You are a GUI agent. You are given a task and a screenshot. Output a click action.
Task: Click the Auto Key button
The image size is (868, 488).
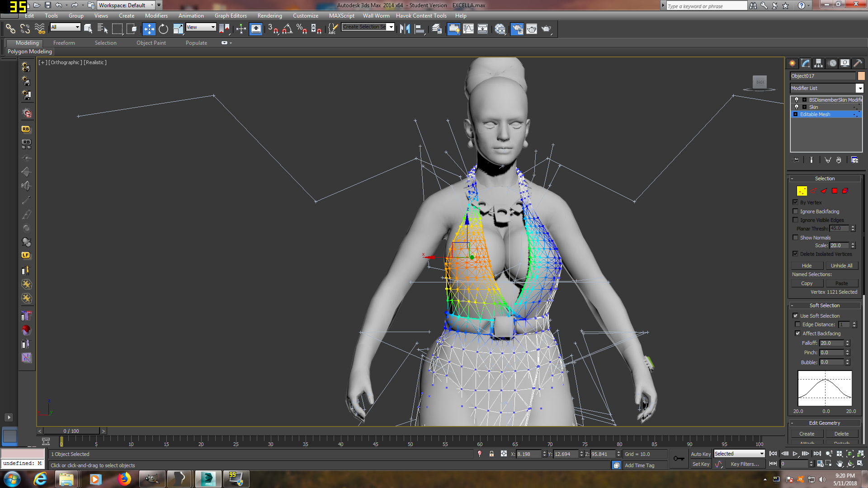(700, 454)
